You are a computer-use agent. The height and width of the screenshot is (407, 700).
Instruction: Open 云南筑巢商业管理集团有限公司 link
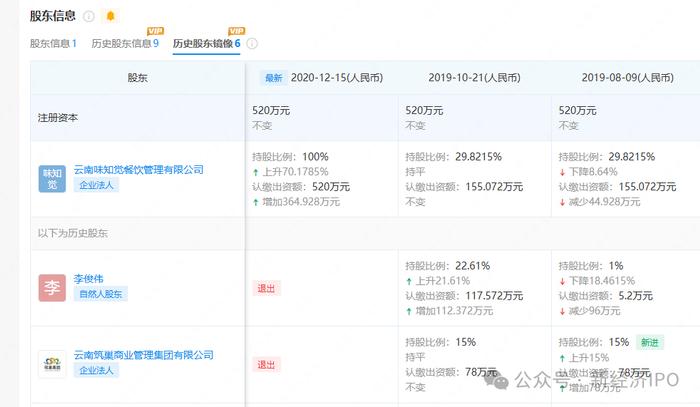tap(143, 355)
